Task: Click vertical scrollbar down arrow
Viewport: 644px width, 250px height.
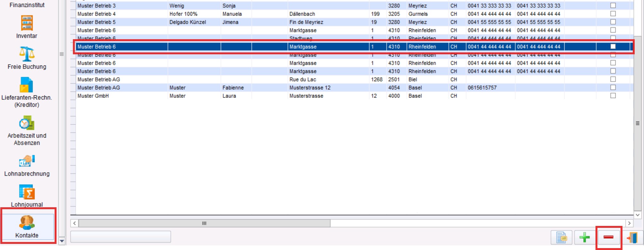Action: pos(638,215)
